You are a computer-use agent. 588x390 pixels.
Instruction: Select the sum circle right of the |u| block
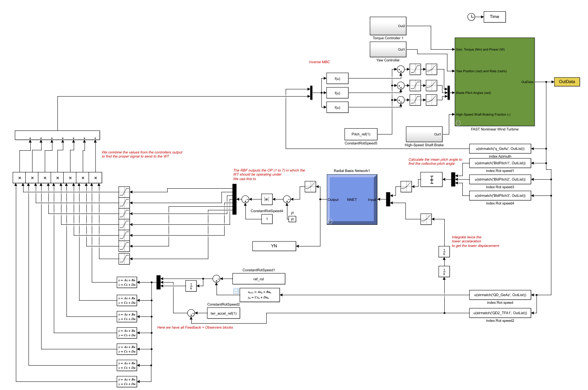click(287, 199)
